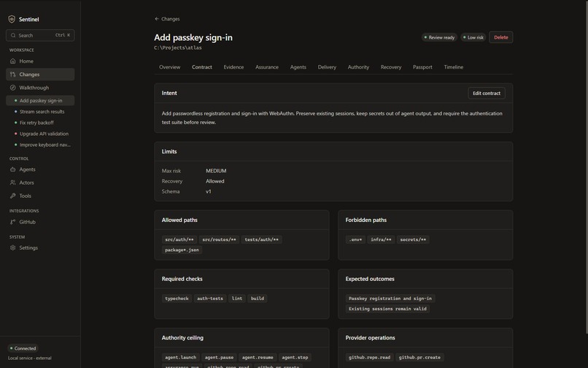Click the C:\Projects\atlas path text
The height and width of the screenshot is (368, 588).
coord(178,47)
